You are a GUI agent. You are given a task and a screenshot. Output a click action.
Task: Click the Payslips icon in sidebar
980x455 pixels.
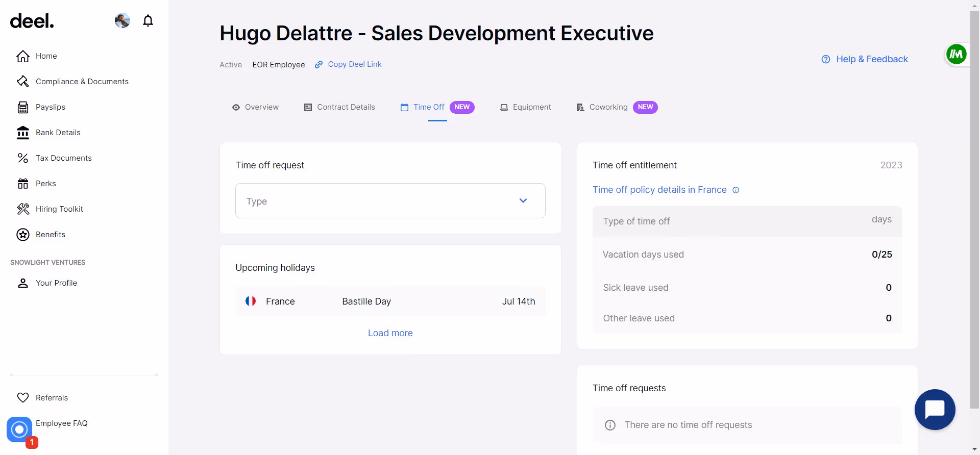(23, 107)
